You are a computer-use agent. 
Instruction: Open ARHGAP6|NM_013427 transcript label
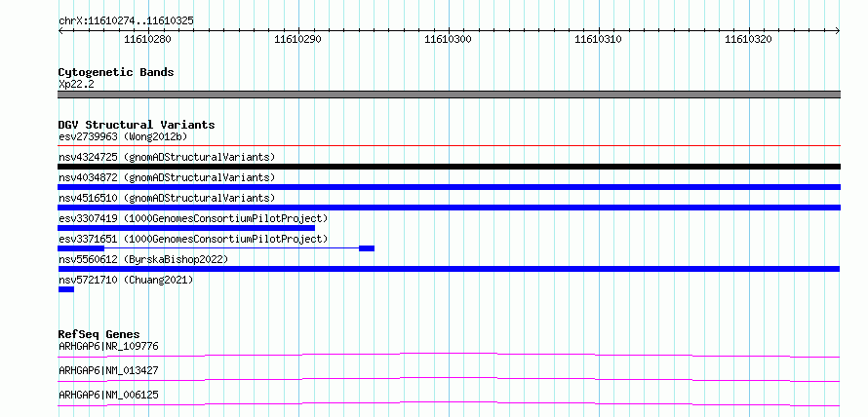(108, 370)
